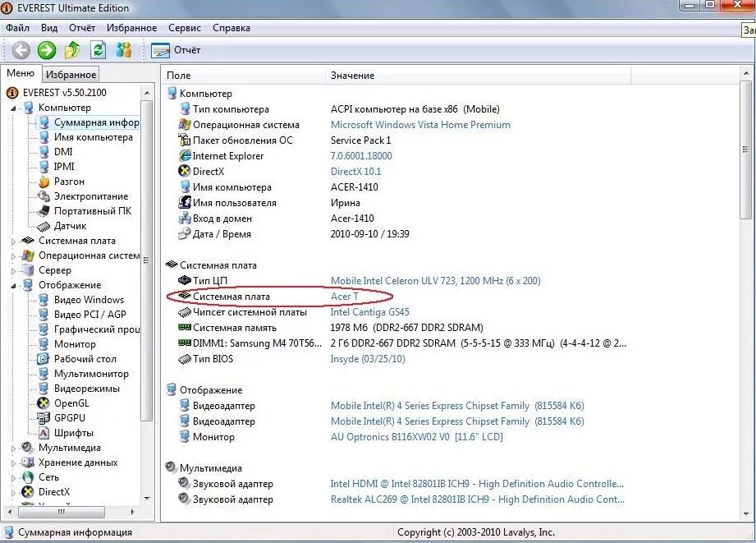756x543 pixels.
Task: Expand the Мультимедиа tree node
Action: [13, 449]
